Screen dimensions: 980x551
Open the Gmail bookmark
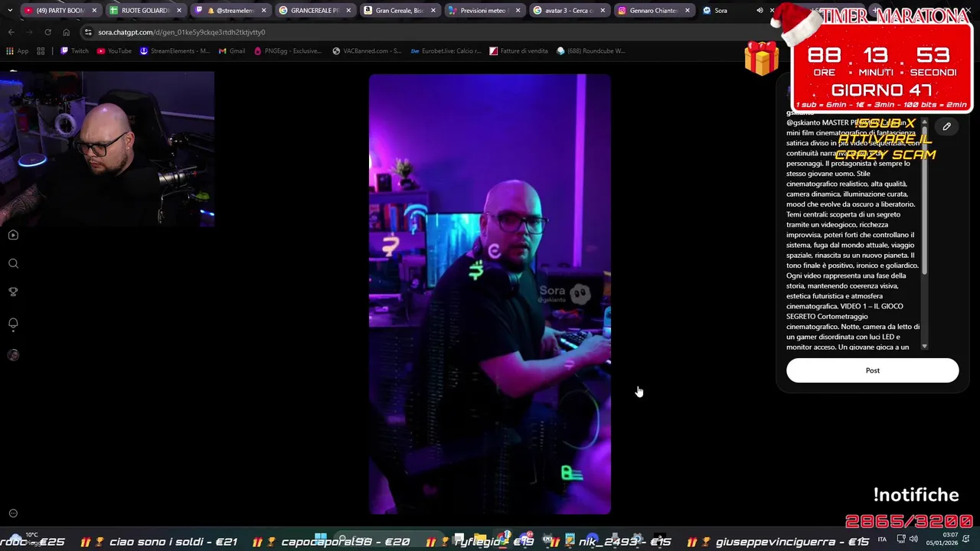[232, 51]
